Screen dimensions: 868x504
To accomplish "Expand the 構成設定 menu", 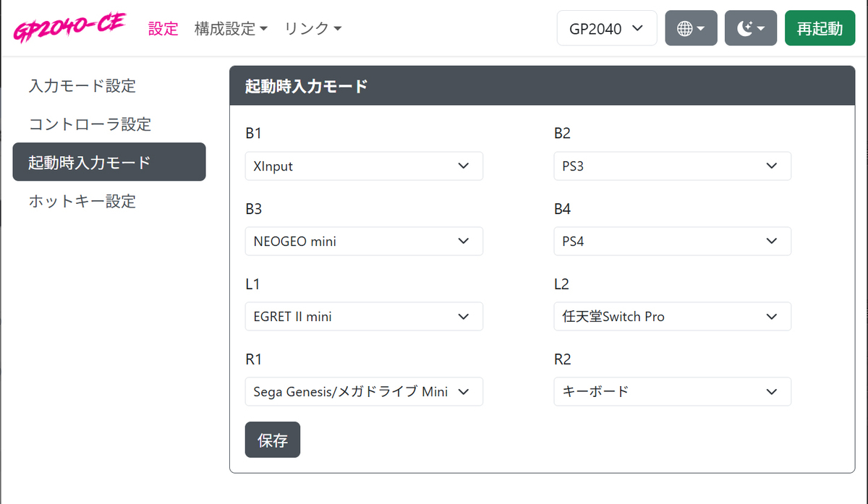I will [231, 29].
